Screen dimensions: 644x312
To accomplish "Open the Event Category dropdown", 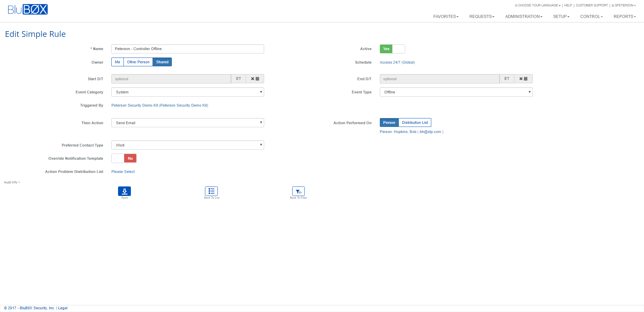I will [x=187, y=92].
